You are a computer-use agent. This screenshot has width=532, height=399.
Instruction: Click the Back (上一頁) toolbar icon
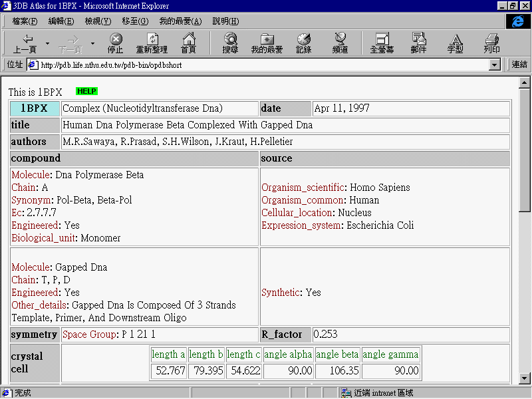point(25,43)
